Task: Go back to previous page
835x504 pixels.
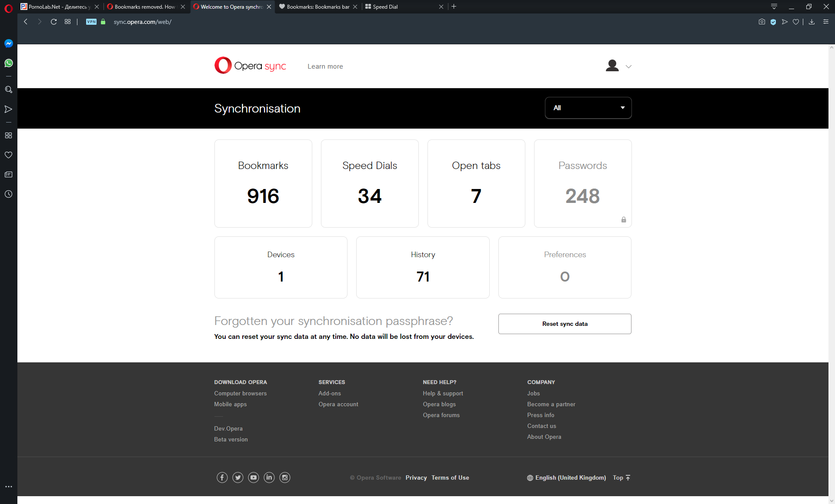Action: coord(26,22)
